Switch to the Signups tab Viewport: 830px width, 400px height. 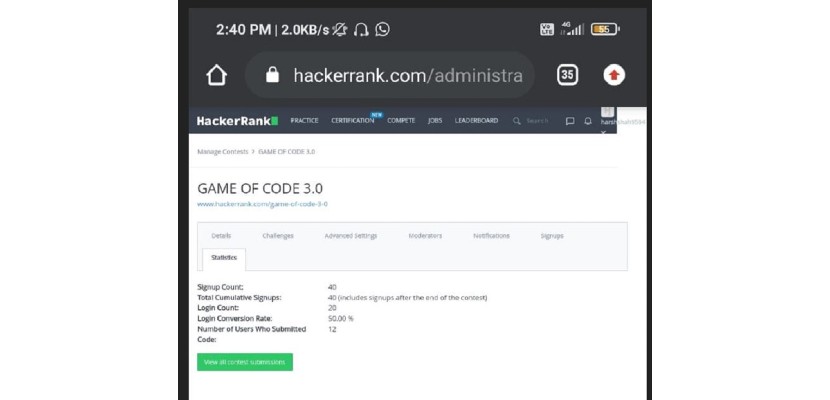point(552,236)
